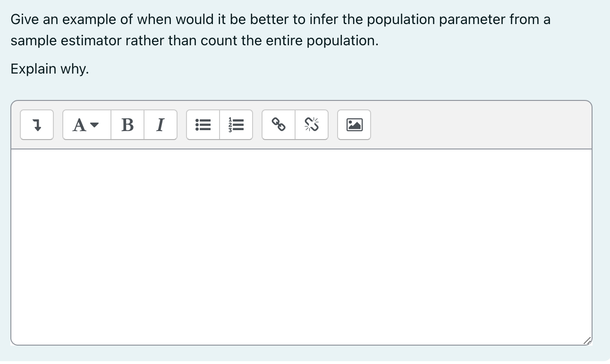Apply italic formatting in the editor
Viewport: 610px width, 364px height.
point(160,124)
